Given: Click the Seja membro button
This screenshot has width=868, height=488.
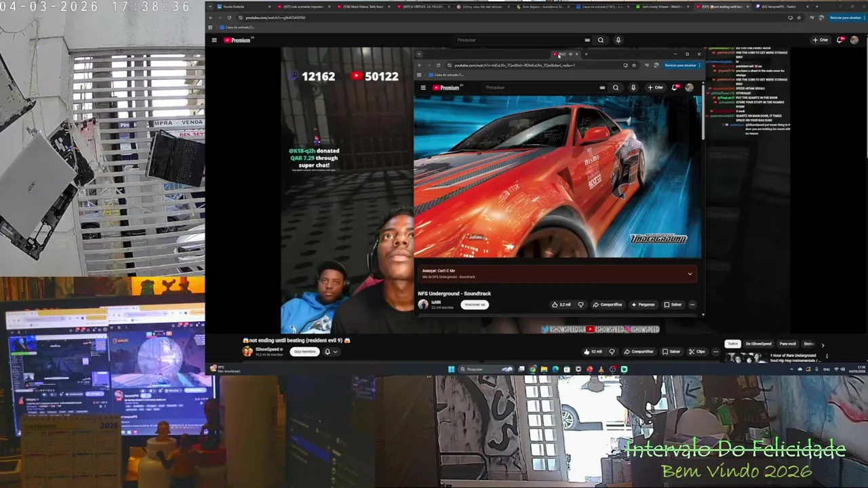Looking at the screenshot, I should coord(304,351).
